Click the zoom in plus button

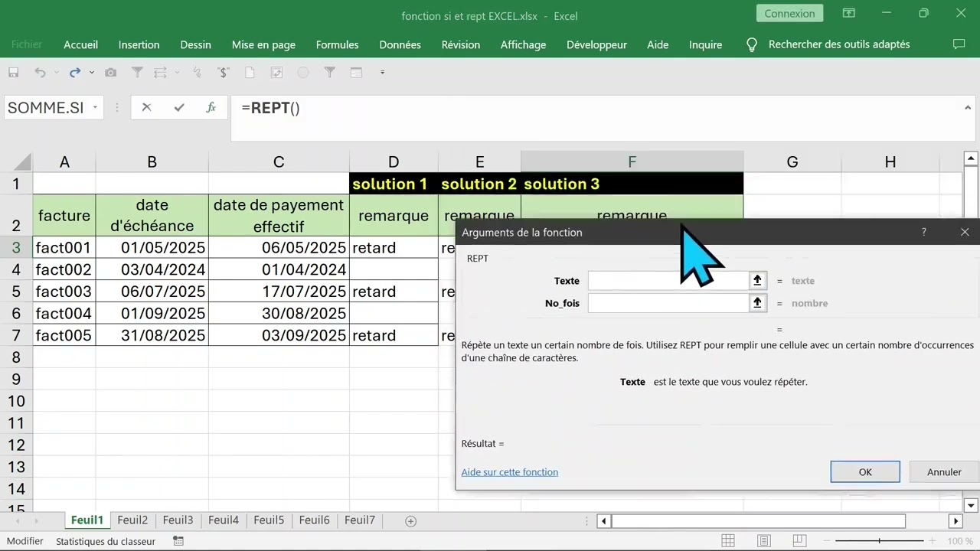931,541
